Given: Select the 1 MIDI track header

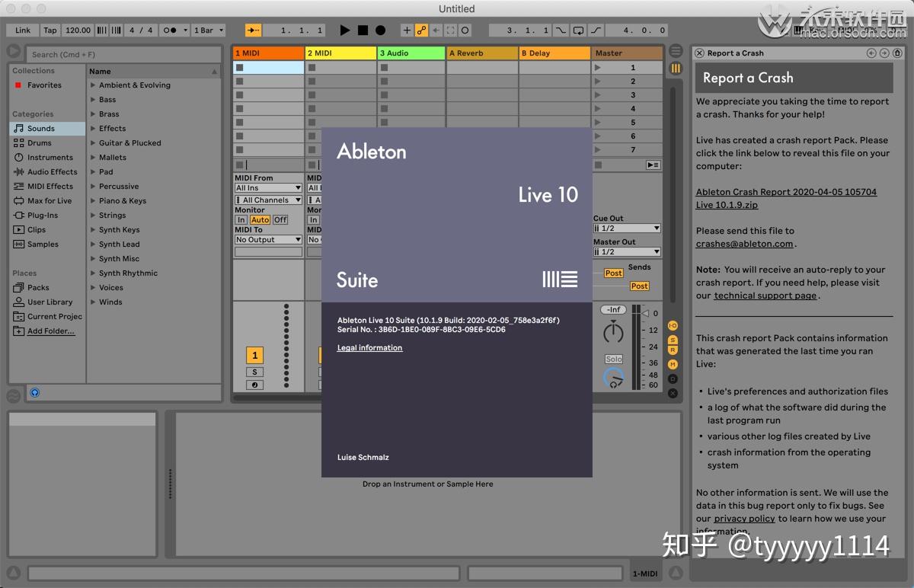Looking at the screenshot, I should coord(268,53).
